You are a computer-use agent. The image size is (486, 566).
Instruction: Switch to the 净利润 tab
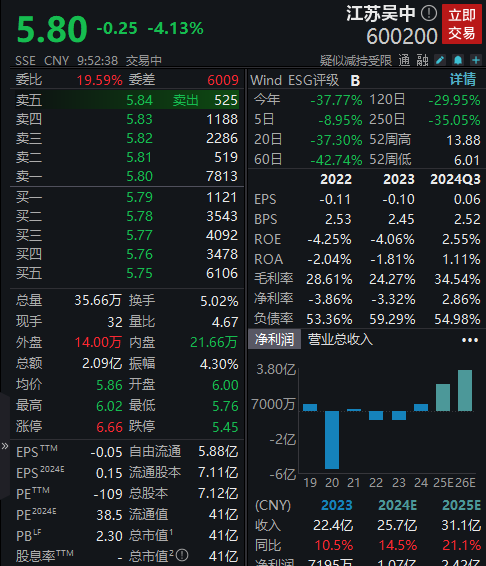274,339
